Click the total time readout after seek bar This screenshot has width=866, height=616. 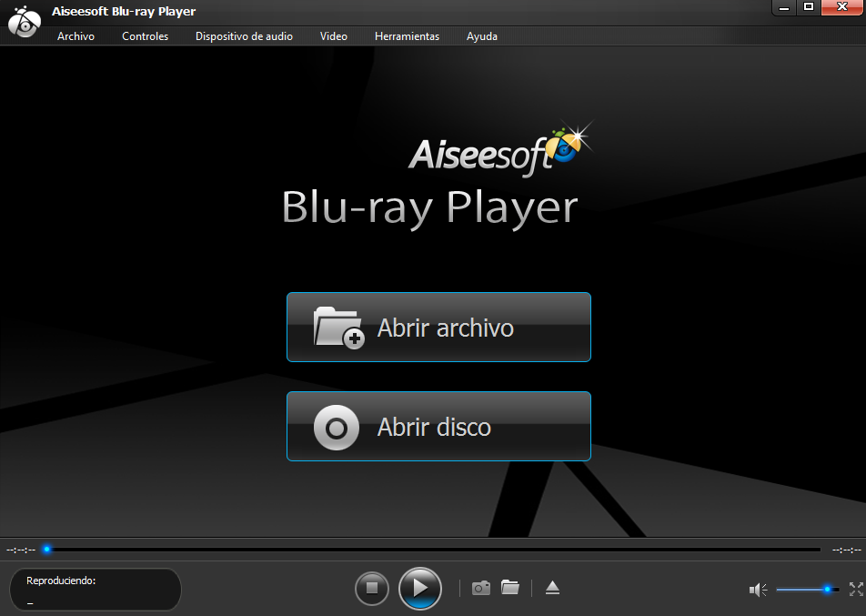tap(847, 550)
